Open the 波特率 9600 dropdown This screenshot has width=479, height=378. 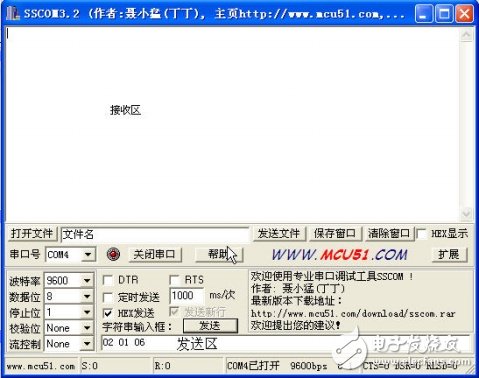(x=87, y=280)
